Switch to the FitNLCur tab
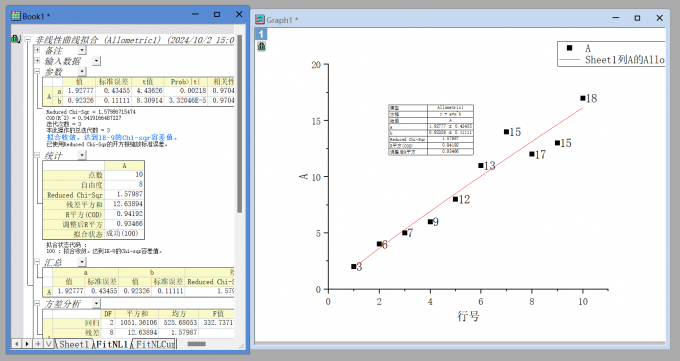This screenshot has height=361, width=680. (155, 344)
